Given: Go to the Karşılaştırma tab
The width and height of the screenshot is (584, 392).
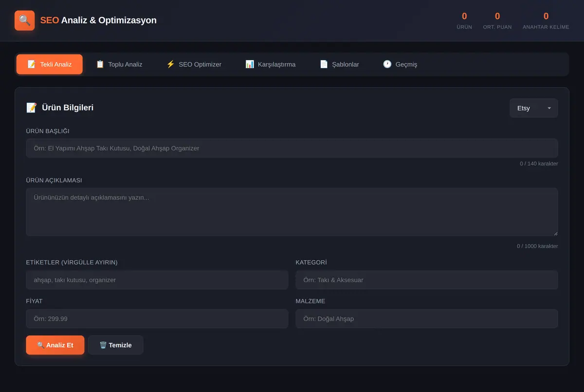Looking at the screenshot, I should pyautogui.click(x=270, y=64).
